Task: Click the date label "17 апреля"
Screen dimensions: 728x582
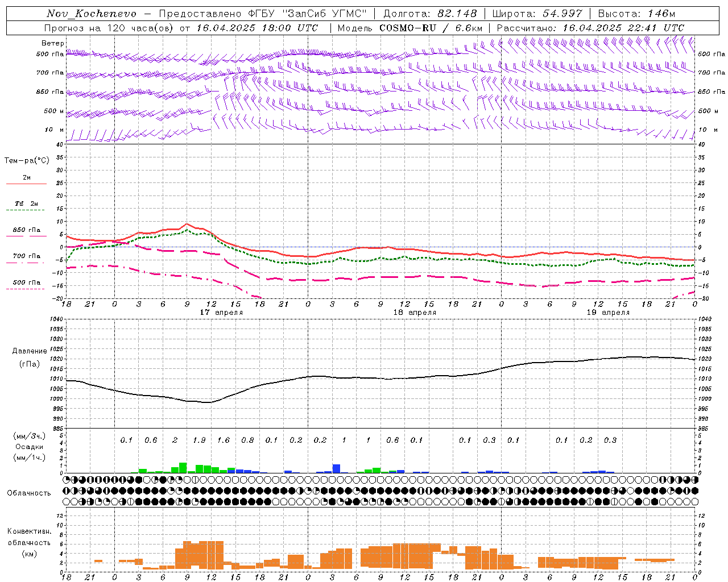Action: pos(221,312)
